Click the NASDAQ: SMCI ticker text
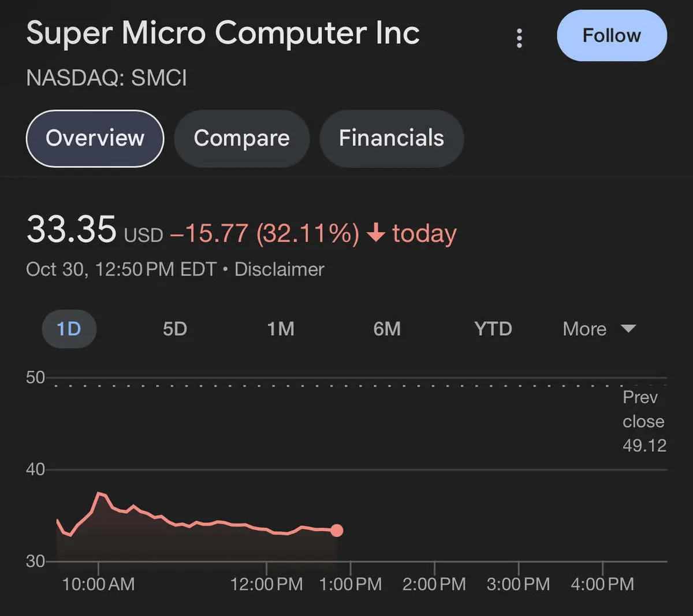 tap(107, 78)
